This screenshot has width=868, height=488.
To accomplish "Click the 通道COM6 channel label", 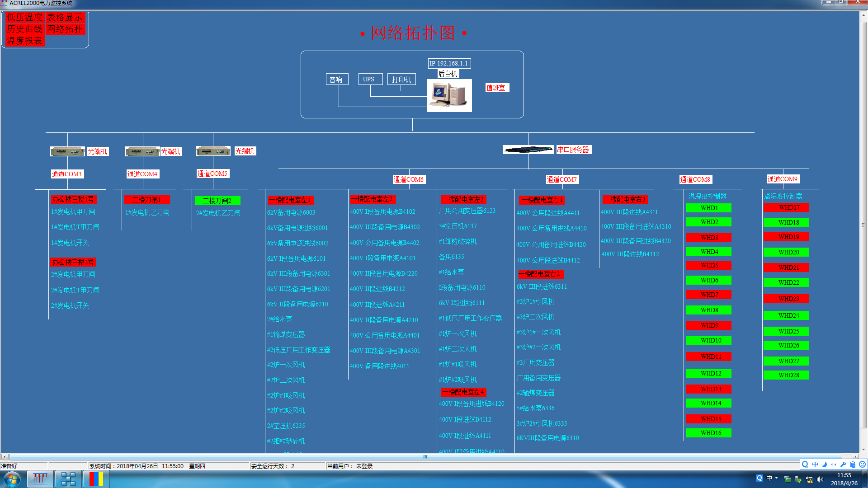I will point(408,179).
